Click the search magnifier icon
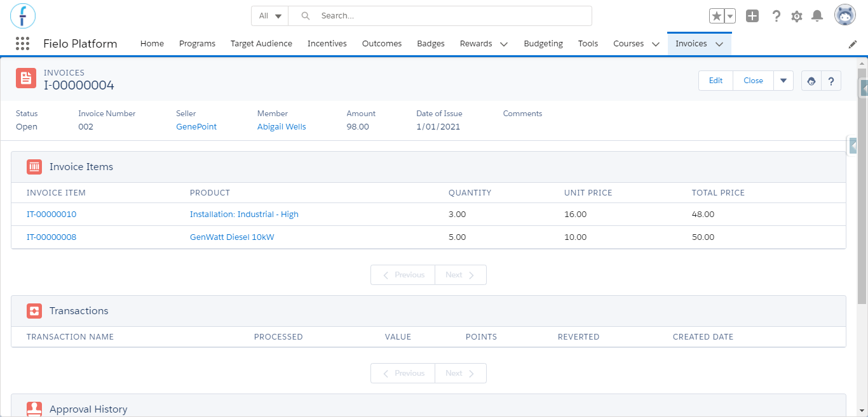The width and height of the screenshot is (868, 417). (306, 16)
